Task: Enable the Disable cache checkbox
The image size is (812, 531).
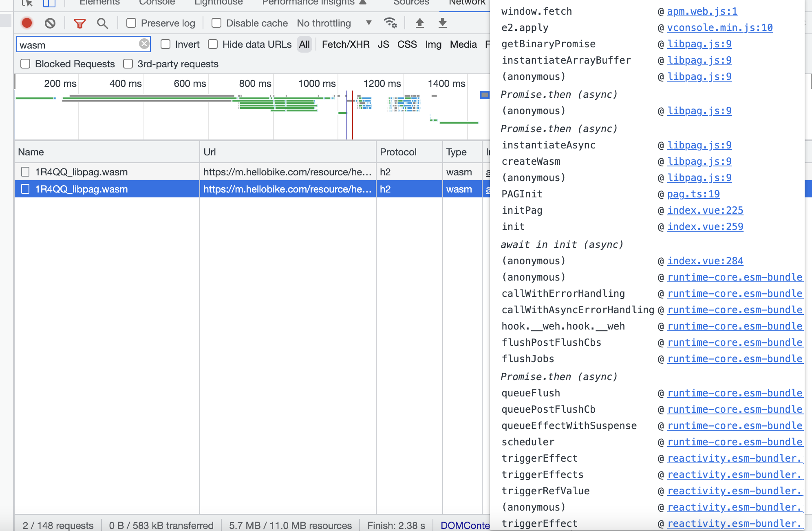Action: point(216,23)
